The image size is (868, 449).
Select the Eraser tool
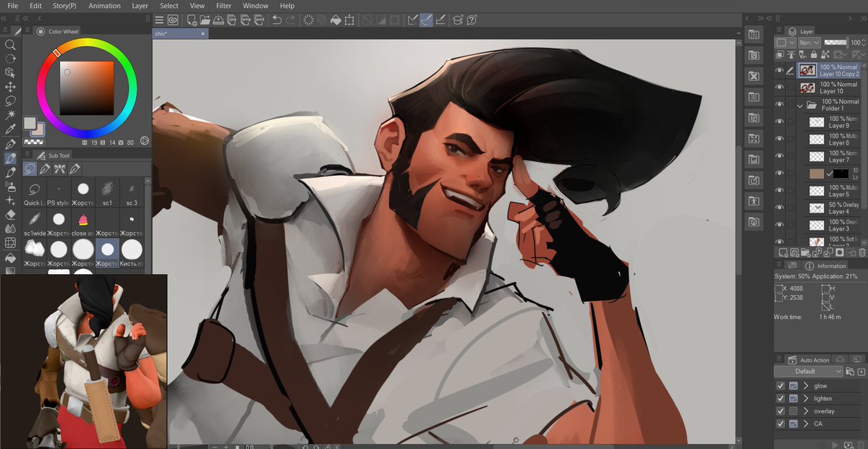pos(10,215)
